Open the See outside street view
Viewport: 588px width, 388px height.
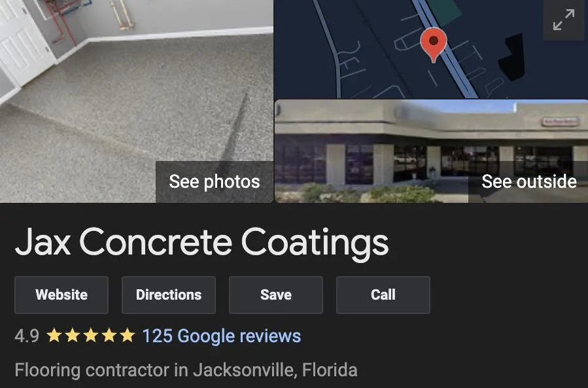(528, 182)
